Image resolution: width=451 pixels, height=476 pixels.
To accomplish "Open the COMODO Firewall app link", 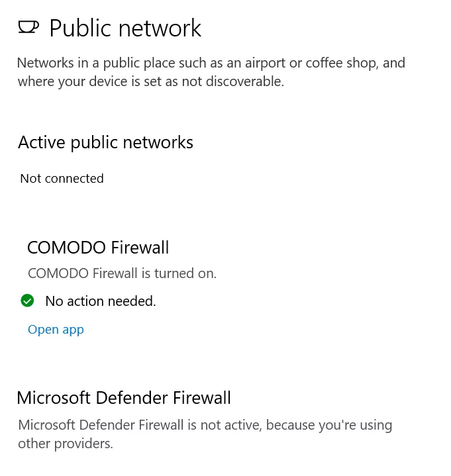I will [56, 330].
